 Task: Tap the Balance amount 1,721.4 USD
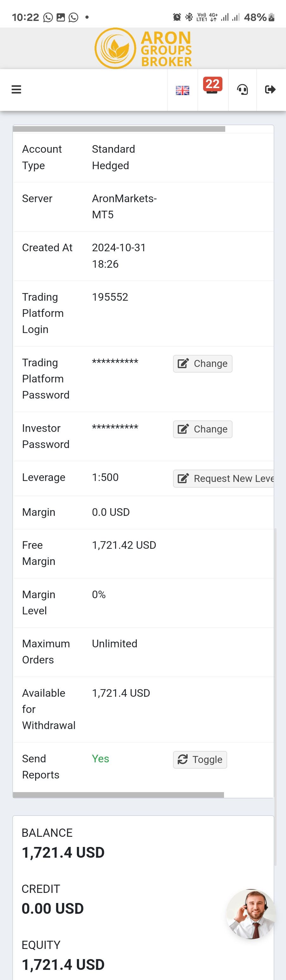63,853
